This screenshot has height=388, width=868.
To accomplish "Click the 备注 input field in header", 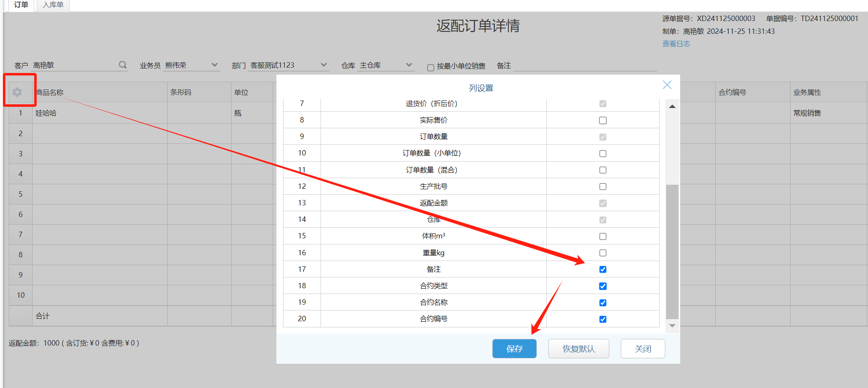I will [x=584, y=66].
